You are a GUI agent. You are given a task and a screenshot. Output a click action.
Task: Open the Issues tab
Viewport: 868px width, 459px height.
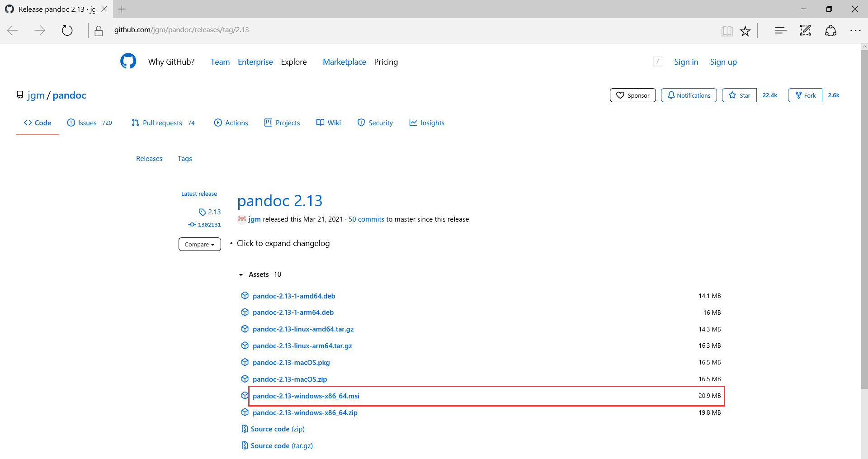(90, 123)
